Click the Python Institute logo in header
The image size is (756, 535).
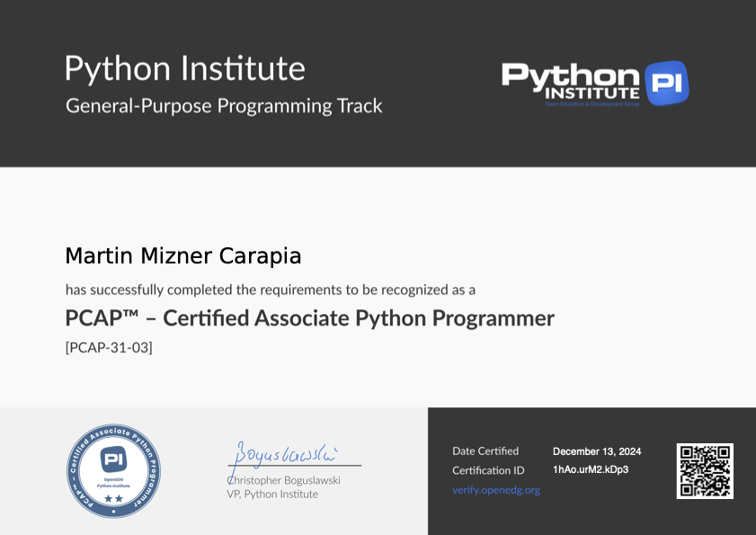pyautogui.click(x=593, y=83)
